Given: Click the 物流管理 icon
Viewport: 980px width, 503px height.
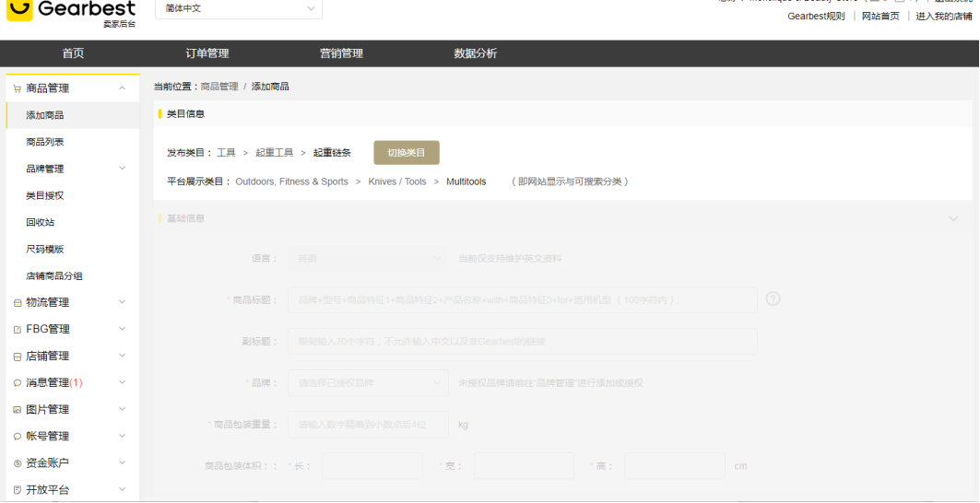Looking at the screenshot, I should [x=17, y=303].
